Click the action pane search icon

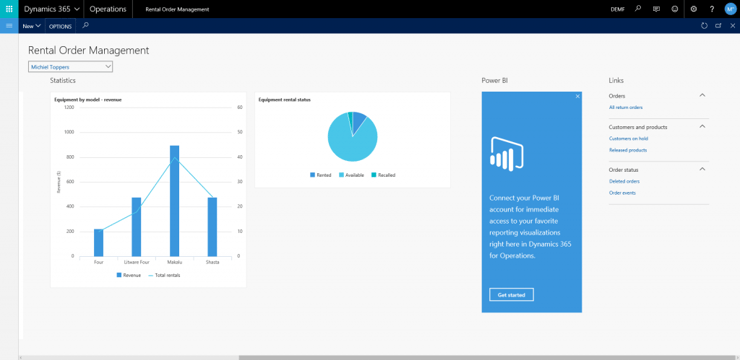coord(85,25)
